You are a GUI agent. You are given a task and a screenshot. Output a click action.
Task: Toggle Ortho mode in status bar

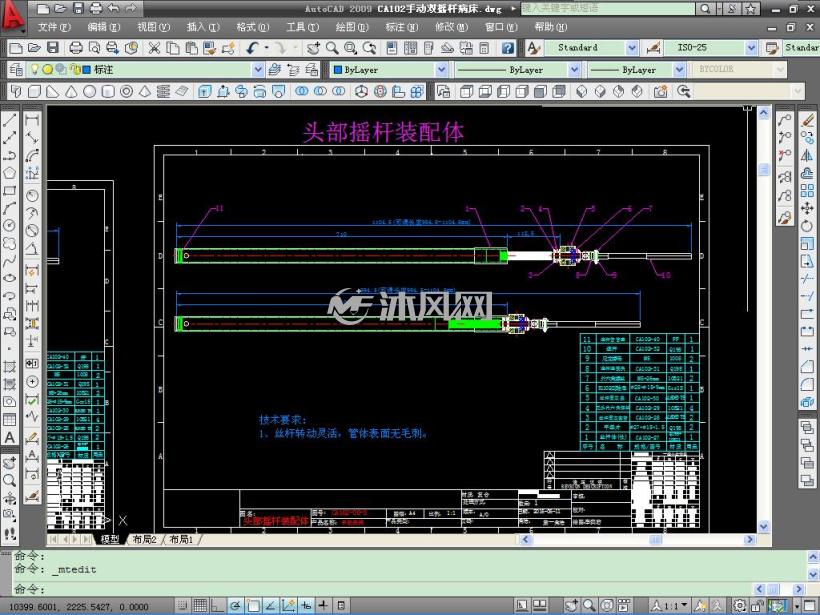pos(217,606)
